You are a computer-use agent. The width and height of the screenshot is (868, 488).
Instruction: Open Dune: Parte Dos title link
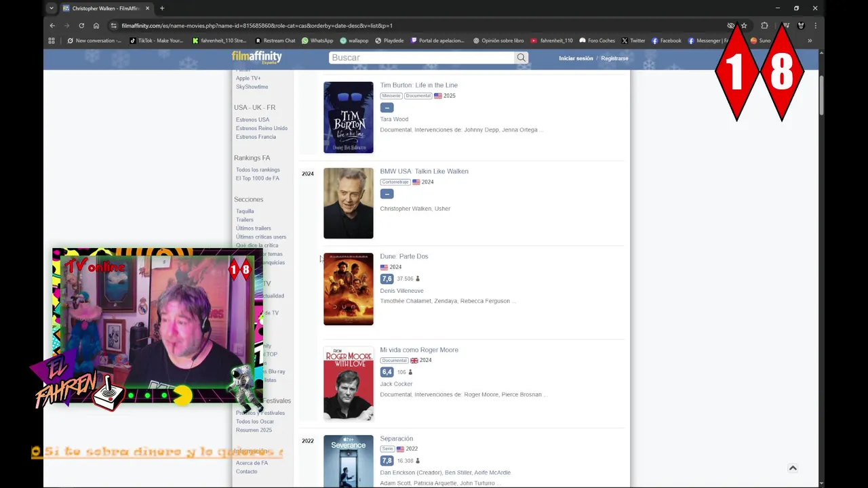click(403, 256)
